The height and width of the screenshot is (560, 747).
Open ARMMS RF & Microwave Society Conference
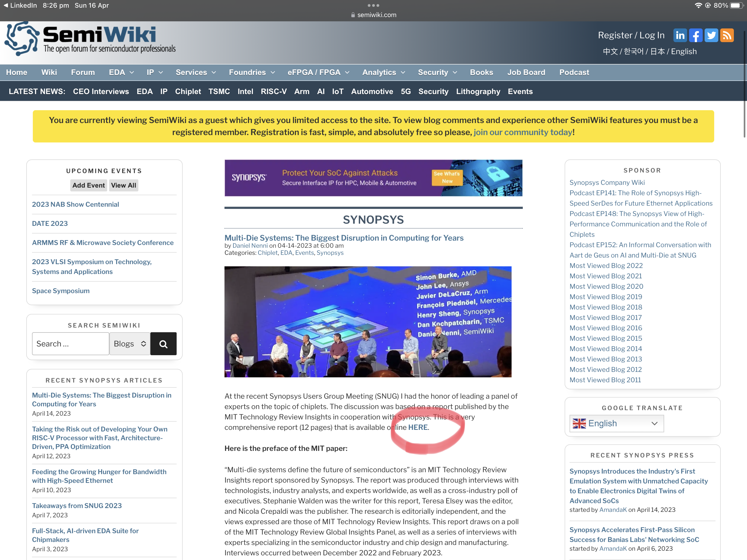click(x=103, y=243)
